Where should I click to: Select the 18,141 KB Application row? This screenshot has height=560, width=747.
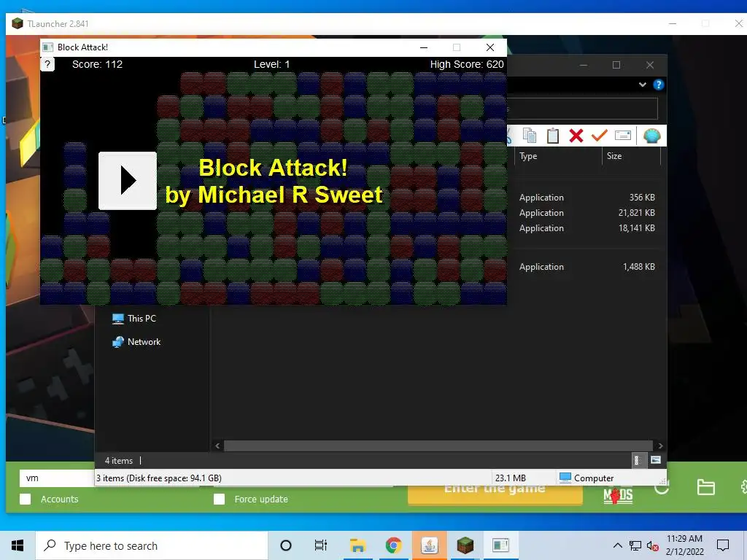coord(587,228)
